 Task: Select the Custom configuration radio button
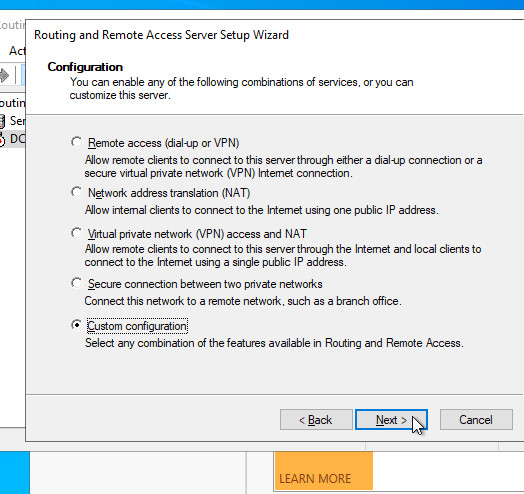pyautogui.click(x=77, y=325)
